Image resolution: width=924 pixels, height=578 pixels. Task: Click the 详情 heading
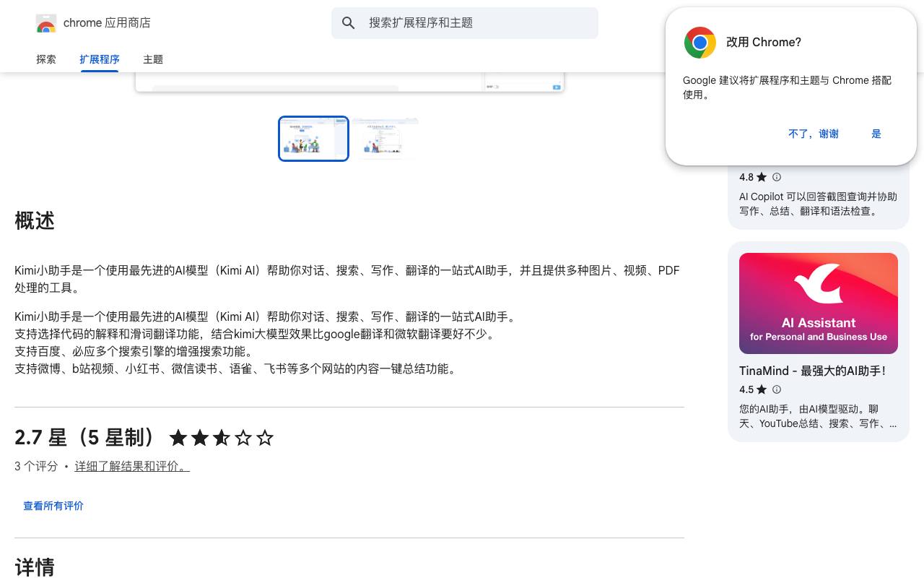[35, 567]
